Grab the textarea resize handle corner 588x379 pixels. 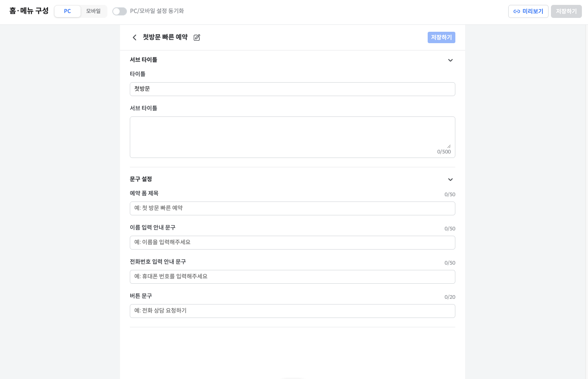[449, 146]
